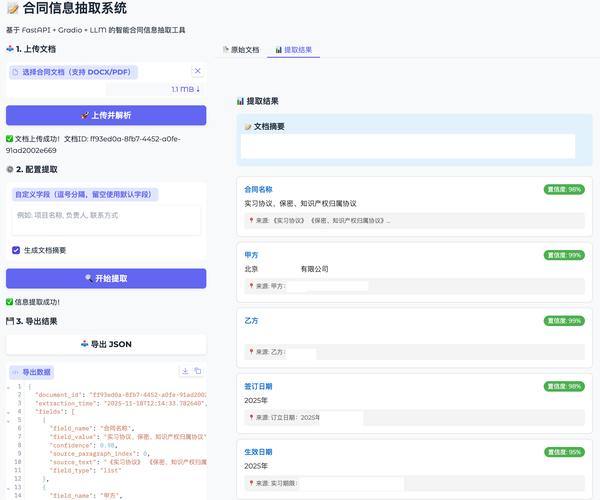Copy the exported JSON code via icon
600x500 pixels.
(198, 371)
